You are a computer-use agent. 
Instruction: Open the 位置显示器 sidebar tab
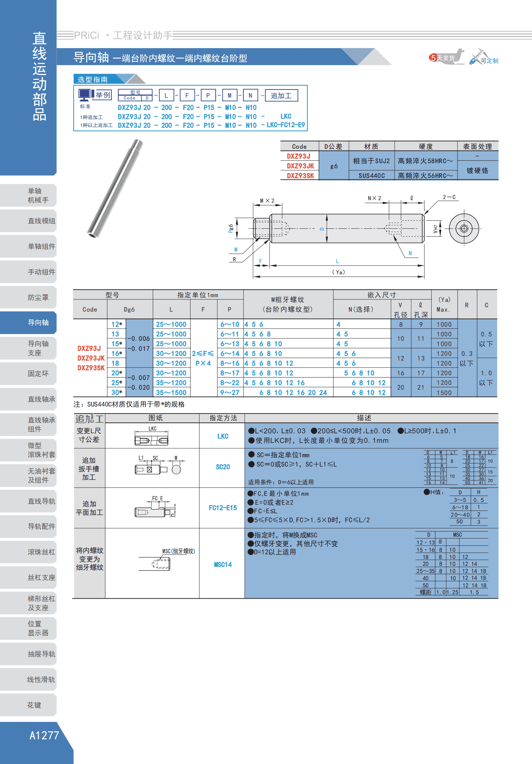[28, 628]
